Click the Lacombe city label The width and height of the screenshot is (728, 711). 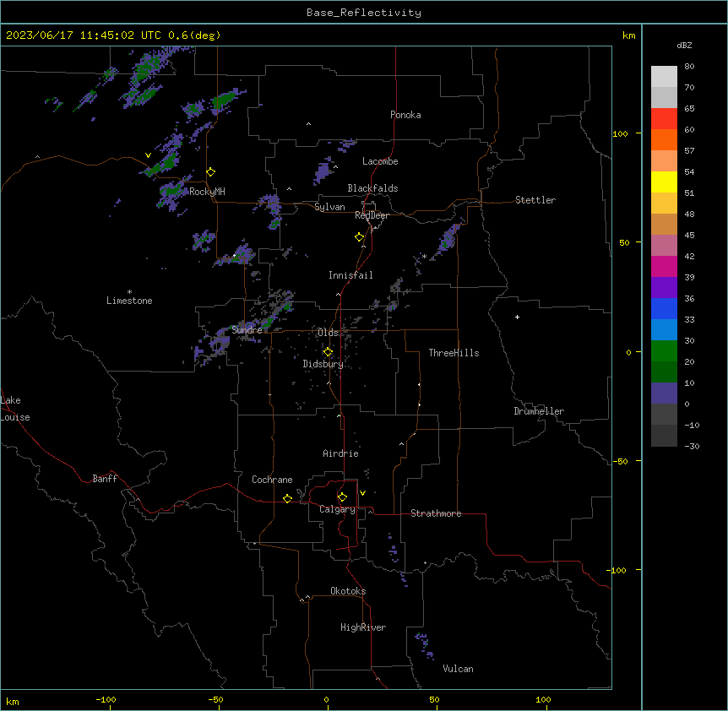(380, 161)
